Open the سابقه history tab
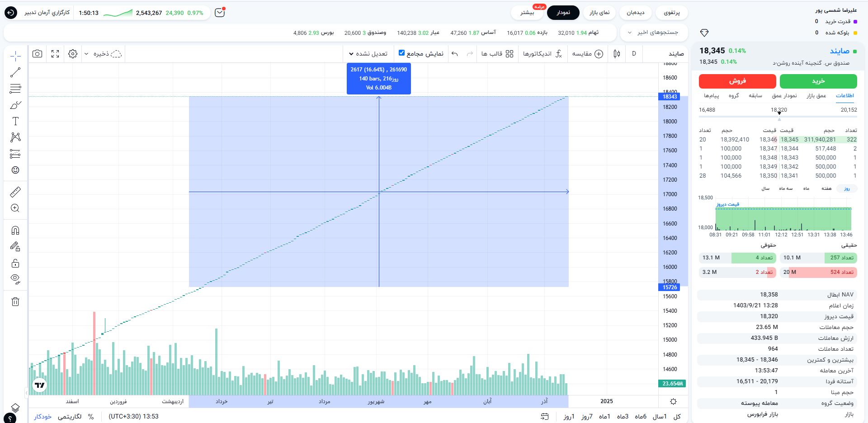868x423 pixels. (x=755, y=95)
